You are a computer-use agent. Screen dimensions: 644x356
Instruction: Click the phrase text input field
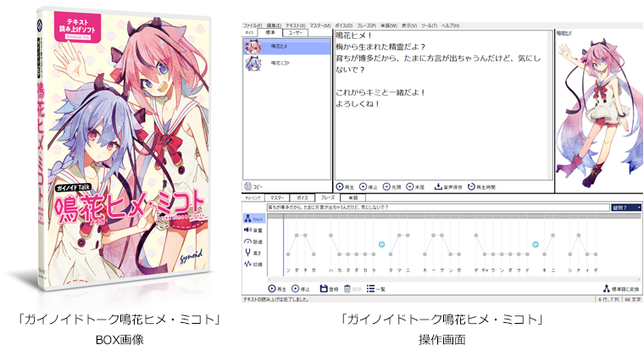coord(438,208)
